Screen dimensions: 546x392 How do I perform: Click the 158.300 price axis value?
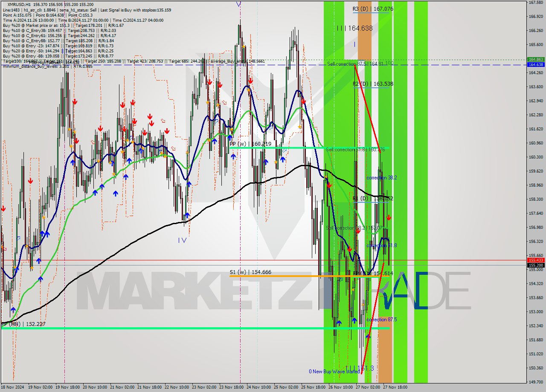tap(536, 199)
